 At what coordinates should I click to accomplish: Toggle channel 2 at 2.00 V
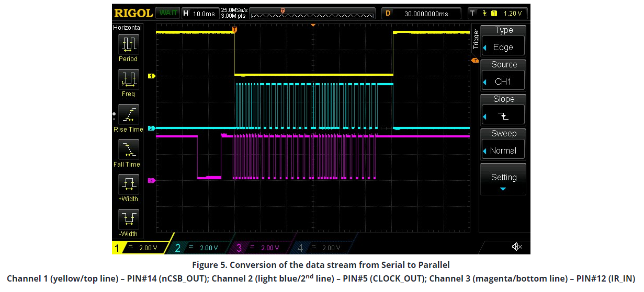[x=200, y=248]
